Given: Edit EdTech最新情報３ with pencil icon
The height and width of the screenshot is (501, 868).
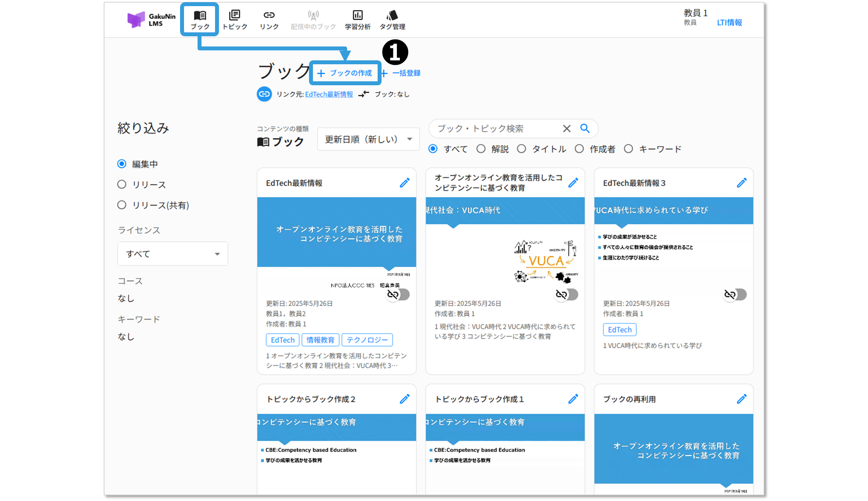Looking at the screenshot, I should (742, 183).
